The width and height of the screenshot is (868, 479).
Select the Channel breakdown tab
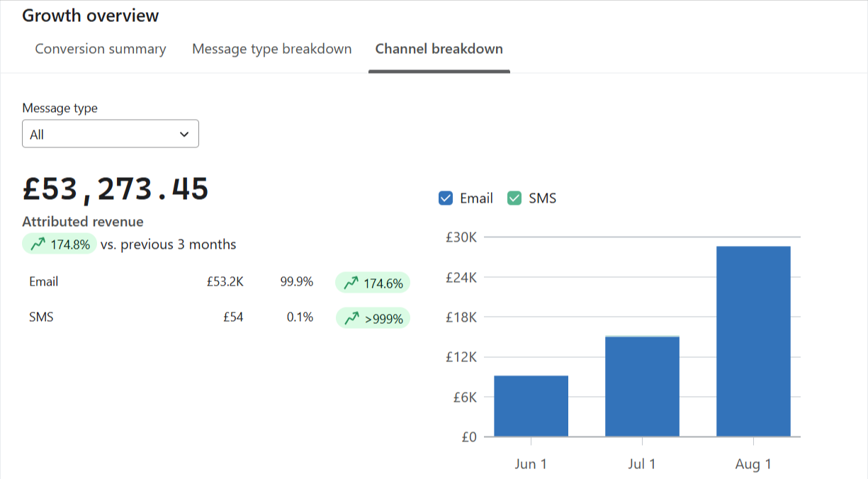pyautogui.click(x=439, y=49)
